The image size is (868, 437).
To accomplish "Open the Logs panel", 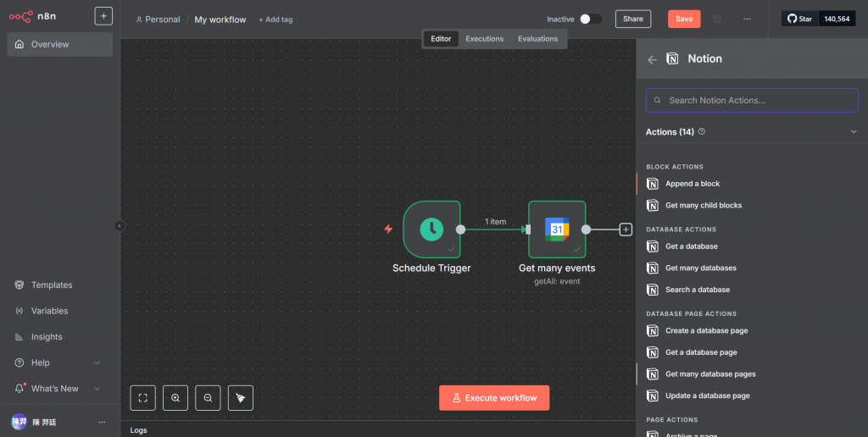I will coord(138,430).
